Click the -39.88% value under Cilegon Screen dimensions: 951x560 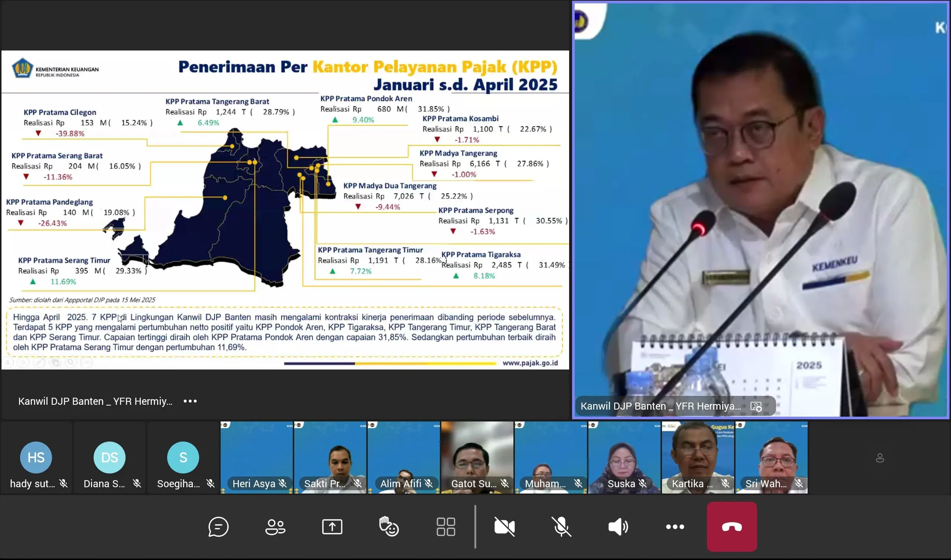[x=70, y=134]
